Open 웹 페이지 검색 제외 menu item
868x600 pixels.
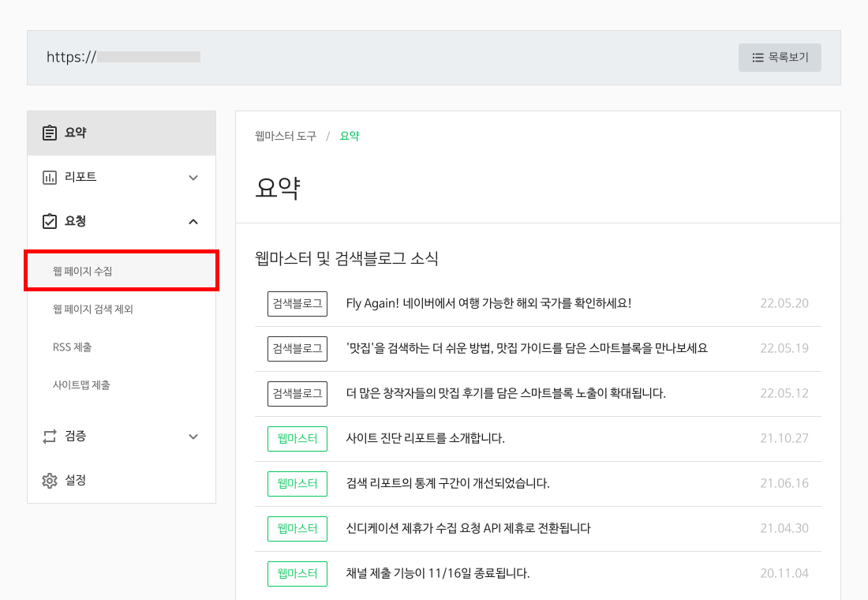click(x=93, y=309)
